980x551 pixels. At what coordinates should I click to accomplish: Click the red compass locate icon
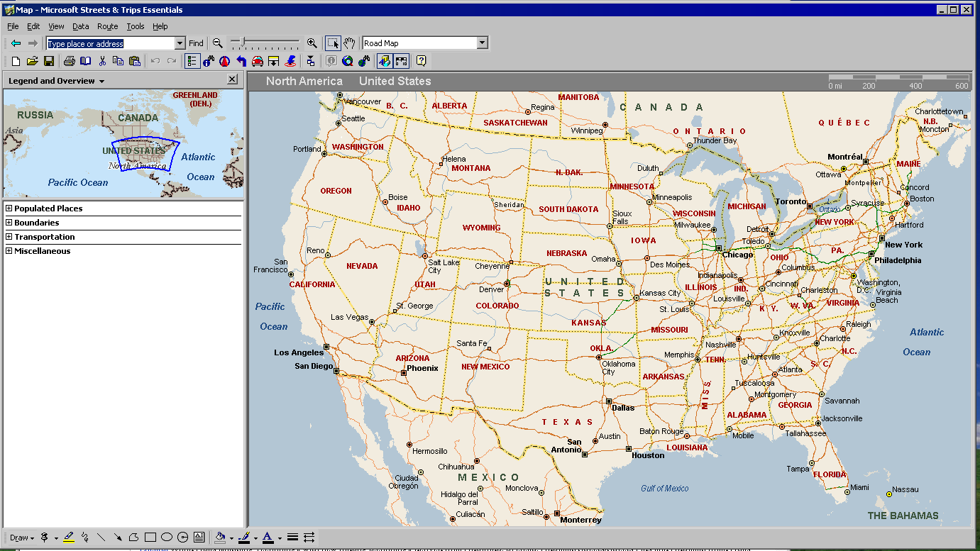click(225, 62)
